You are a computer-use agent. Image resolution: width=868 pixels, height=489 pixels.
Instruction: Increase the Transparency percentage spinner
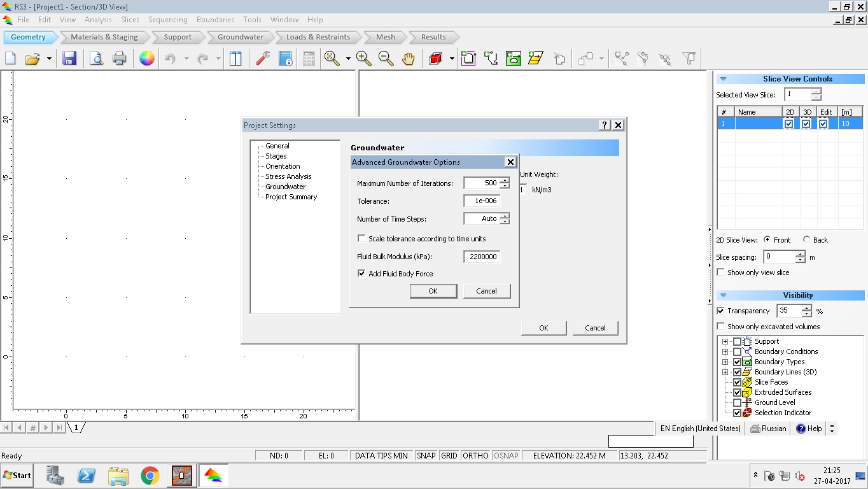[x=807, y=308]
